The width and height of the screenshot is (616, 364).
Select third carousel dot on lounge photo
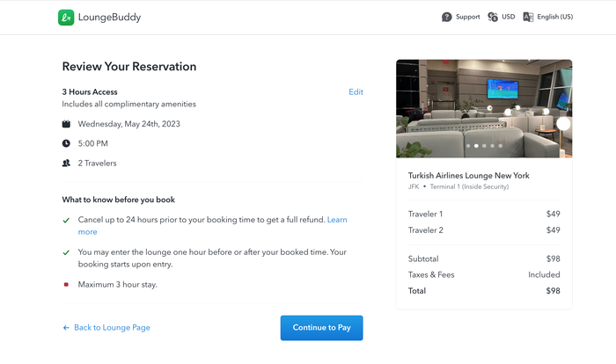click(484, 146)
